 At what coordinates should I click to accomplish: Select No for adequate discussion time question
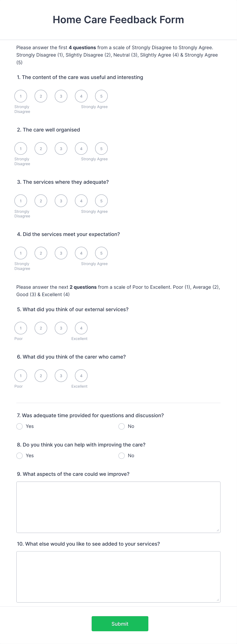[122, 426]
